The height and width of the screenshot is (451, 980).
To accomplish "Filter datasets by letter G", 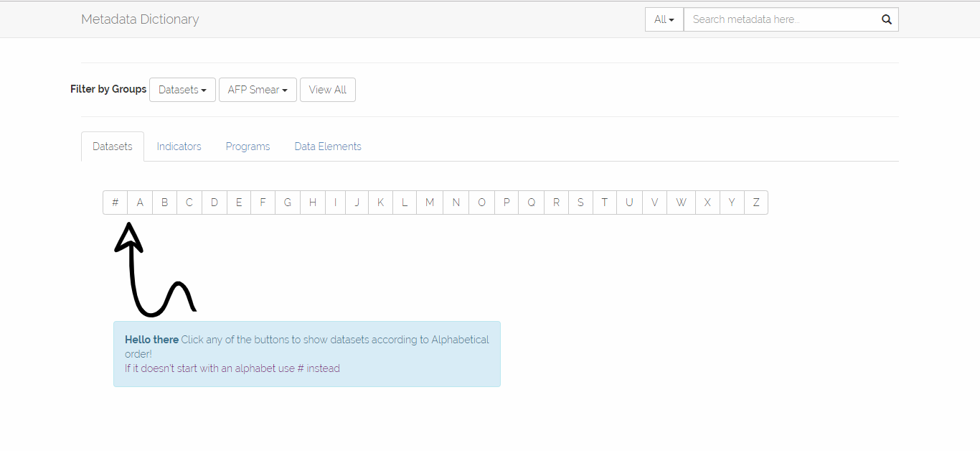I will (288, 203).
